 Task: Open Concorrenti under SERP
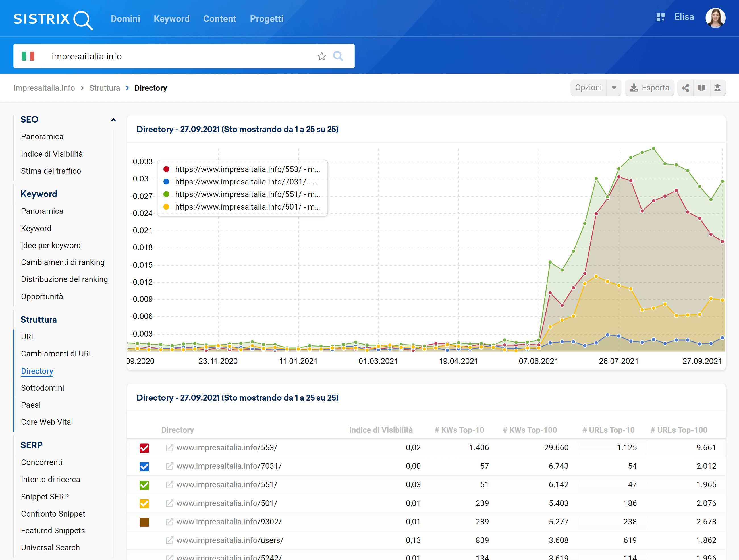[41, 462]
